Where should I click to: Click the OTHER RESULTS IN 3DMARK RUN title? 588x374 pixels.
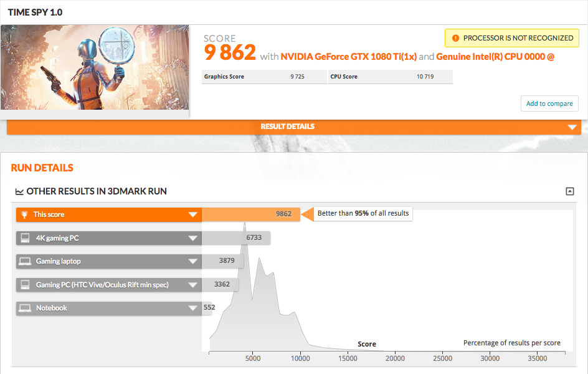[97, 191]
